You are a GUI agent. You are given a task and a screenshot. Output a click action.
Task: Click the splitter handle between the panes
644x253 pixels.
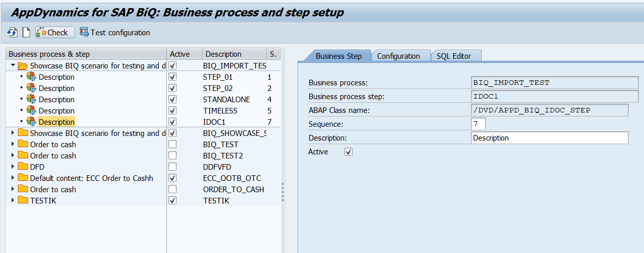283,193
